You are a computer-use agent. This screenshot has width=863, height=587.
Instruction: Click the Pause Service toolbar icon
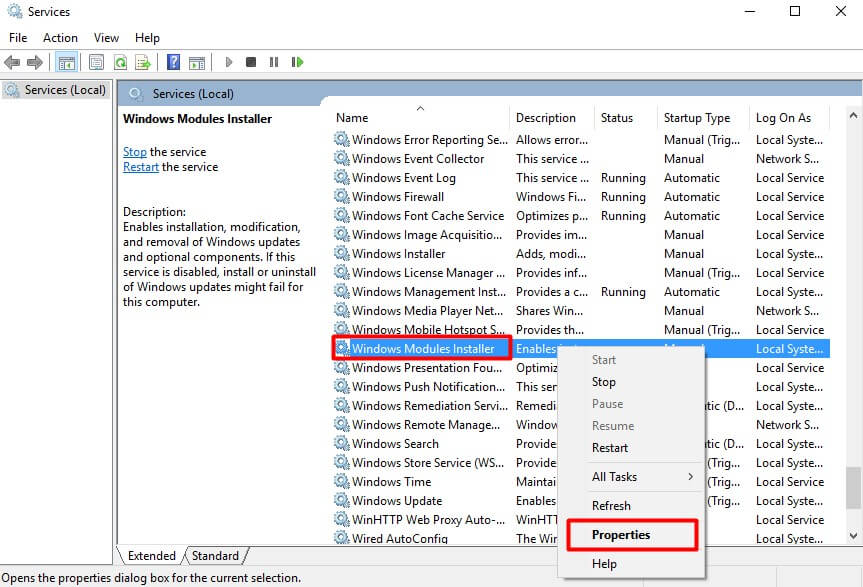pyautogui.click(x=274, y=62)
